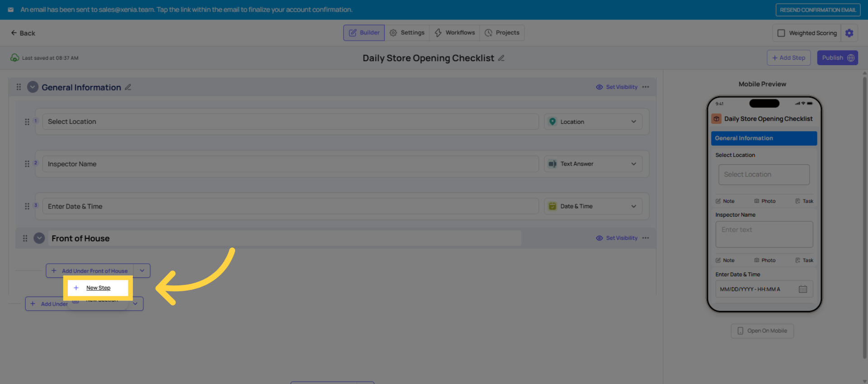Set visibility for Front of House section

click(x=617, y=238)
